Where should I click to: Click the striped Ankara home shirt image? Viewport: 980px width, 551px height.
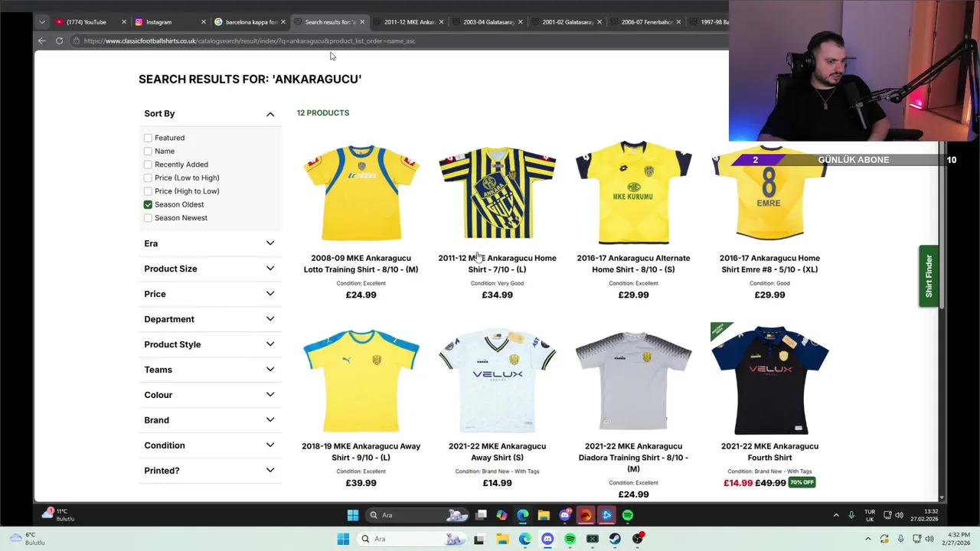point(497,192)
